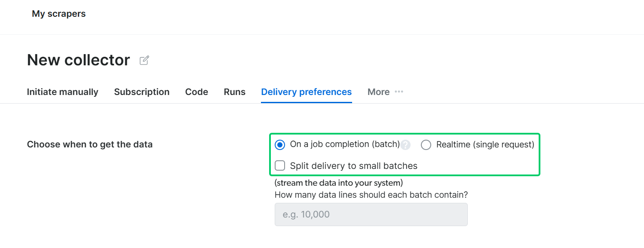Select Realtime (single request) radio button

426,145
